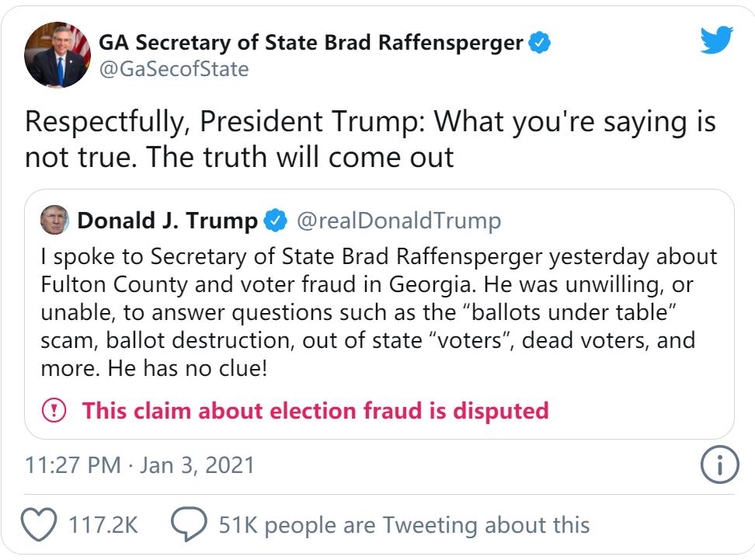
Task: Open the @realDonaldTrump handle
Action: tap(399, 221)
